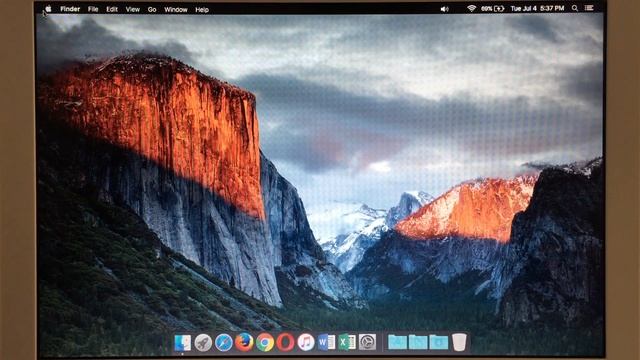Click the volume icon in menu bar
Viewport: 640px width, 360px height.
[444, 9]
